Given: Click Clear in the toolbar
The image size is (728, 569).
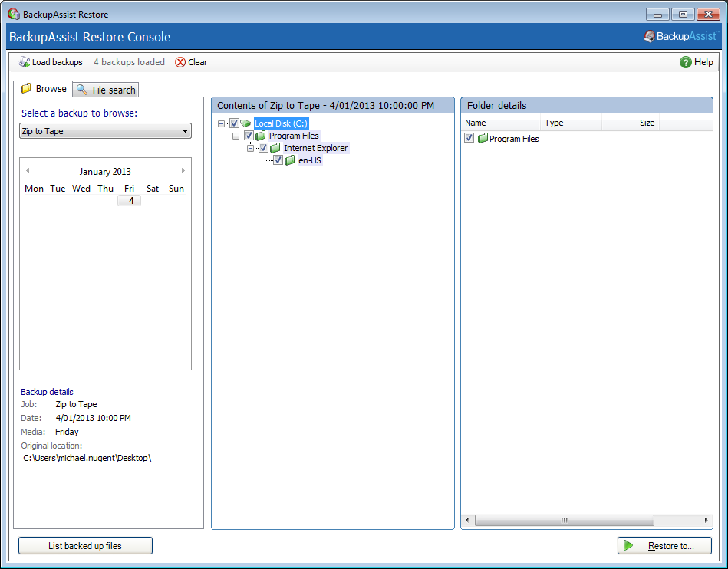Looking at the screenshot, I should (x=191, y=62).
